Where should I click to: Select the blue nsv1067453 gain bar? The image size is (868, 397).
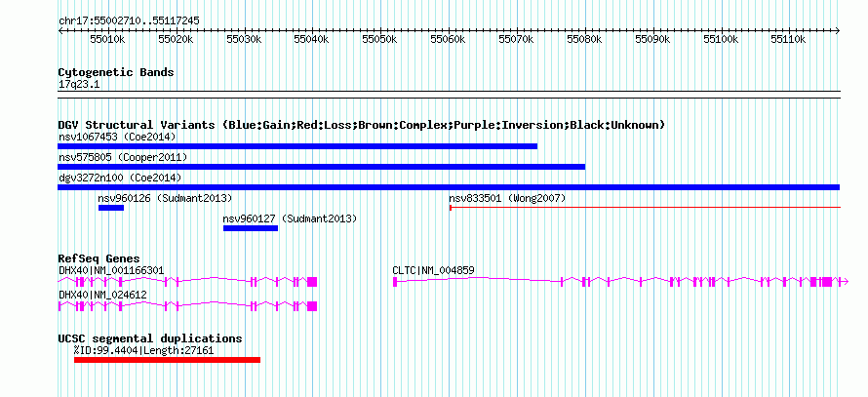pyautogui.click(x=297, y=146)
